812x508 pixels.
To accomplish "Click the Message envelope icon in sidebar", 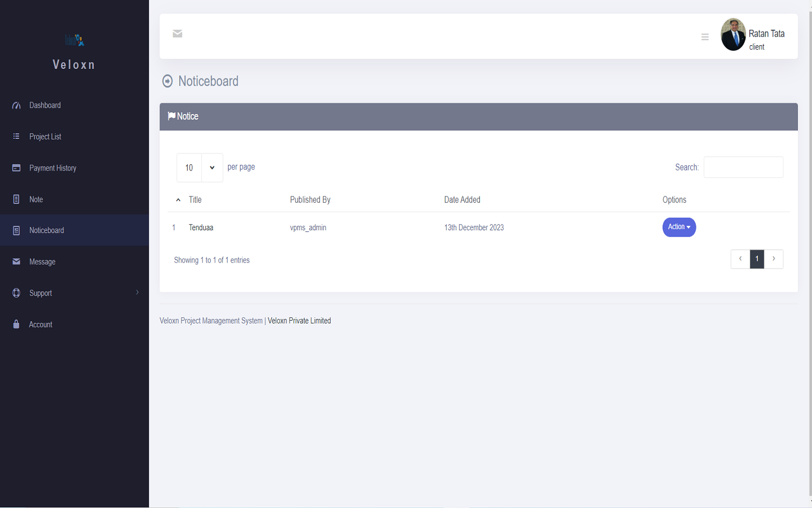I will 15,261.
